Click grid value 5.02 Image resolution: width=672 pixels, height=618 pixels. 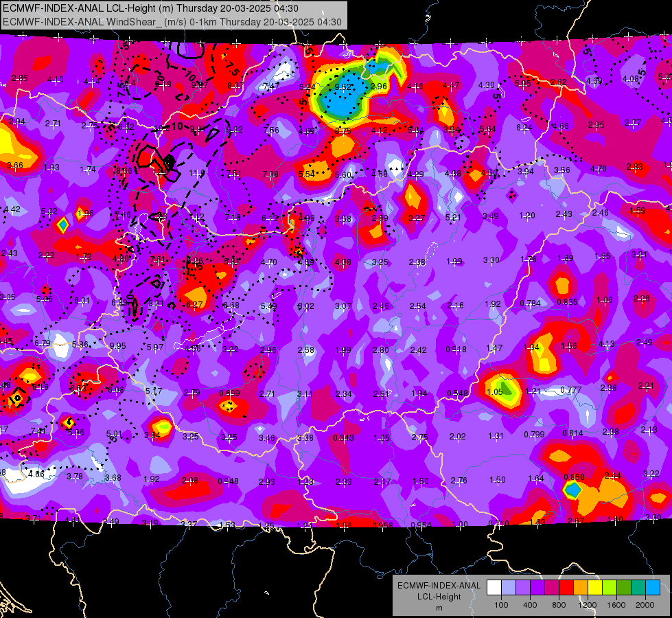click(49, 211)
